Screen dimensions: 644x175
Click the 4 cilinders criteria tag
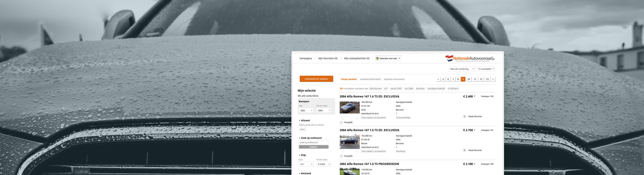pyautogui.click(x=453, y=88)
